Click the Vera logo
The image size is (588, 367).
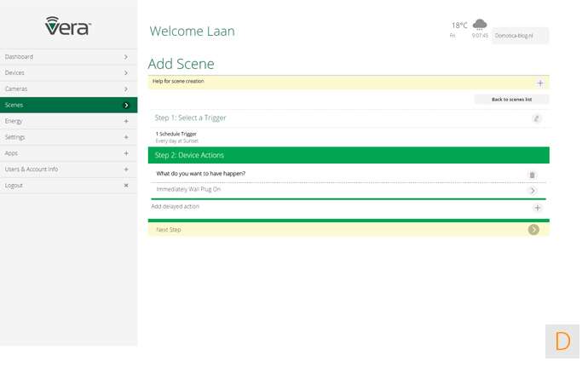pyautogui.click(x=68, y=26)
